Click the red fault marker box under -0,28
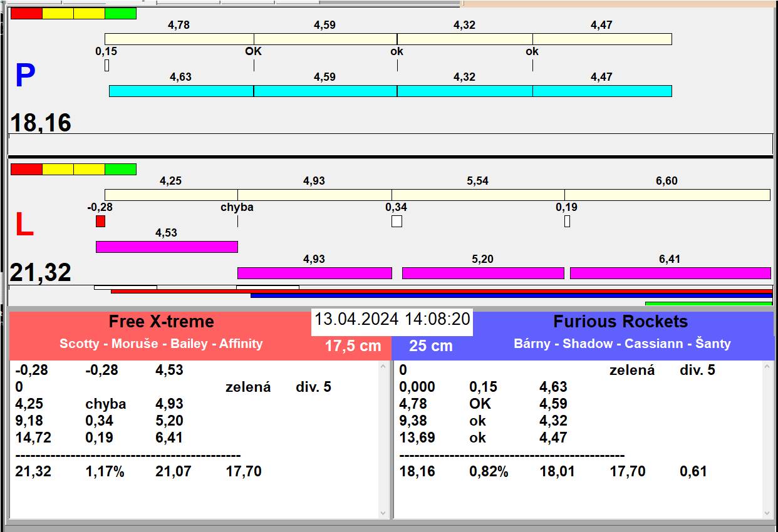The width and height of the screenshot is (778, 532). pyautogui.click(x=100, y=222)
